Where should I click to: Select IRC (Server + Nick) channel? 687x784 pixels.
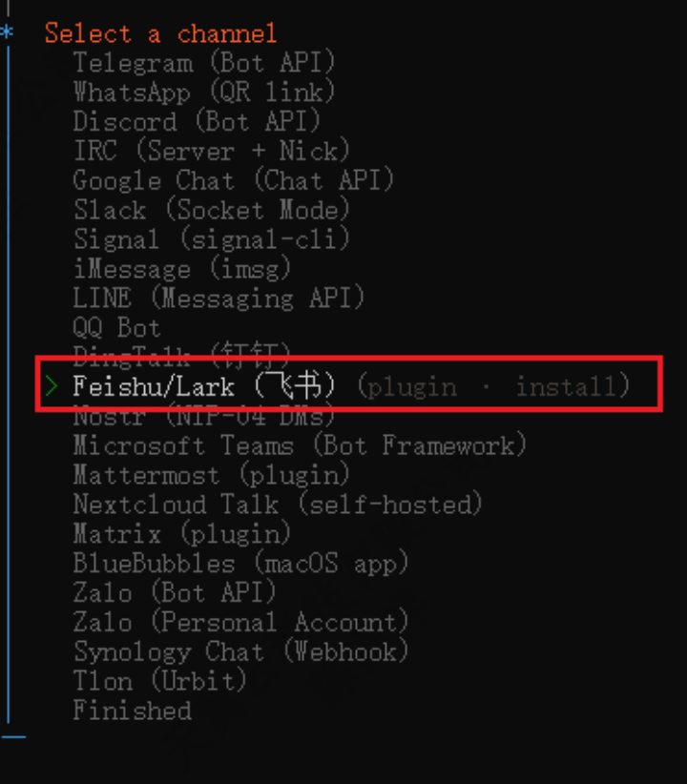pyautogui.click(x=212, y=151)
